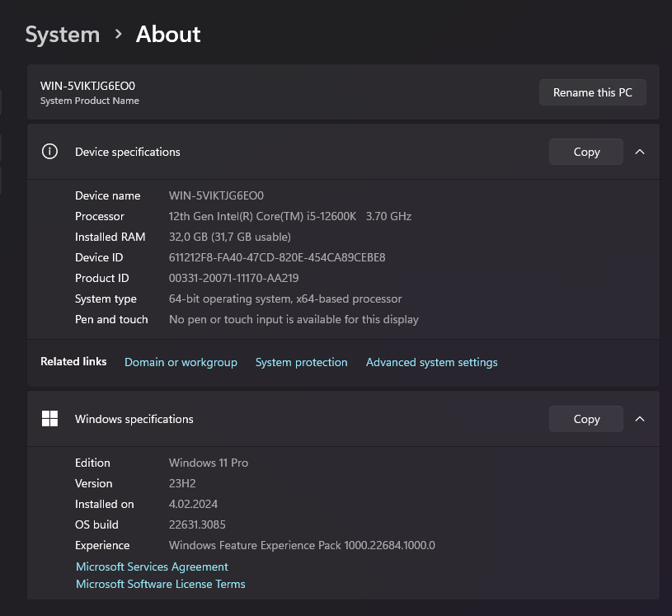The width and height of the screenshot is (672, 616).
Task: Click the Version label
Action: [x=93, y=483]
